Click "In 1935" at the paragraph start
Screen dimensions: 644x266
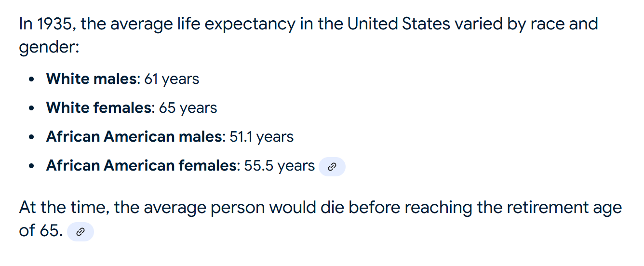coord(46,24)
